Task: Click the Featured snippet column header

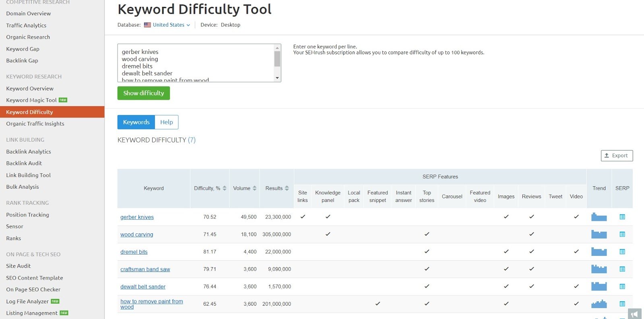Action: click(378, 197)
